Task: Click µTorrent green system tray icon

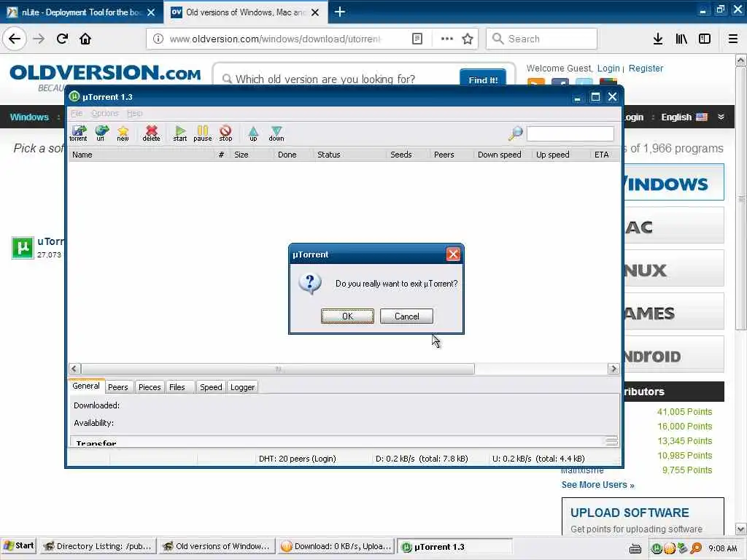Action: pos(657,548)
